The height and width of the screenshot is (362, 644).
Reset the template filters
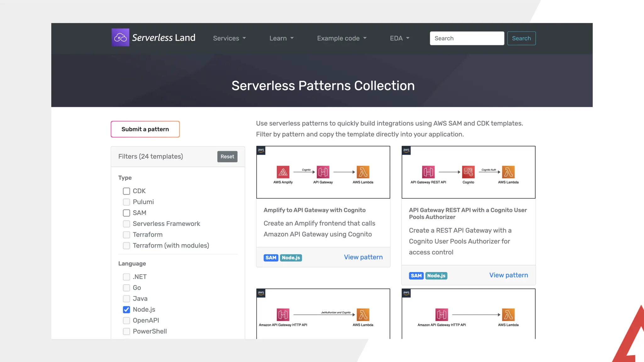click(x=227, y=156)
